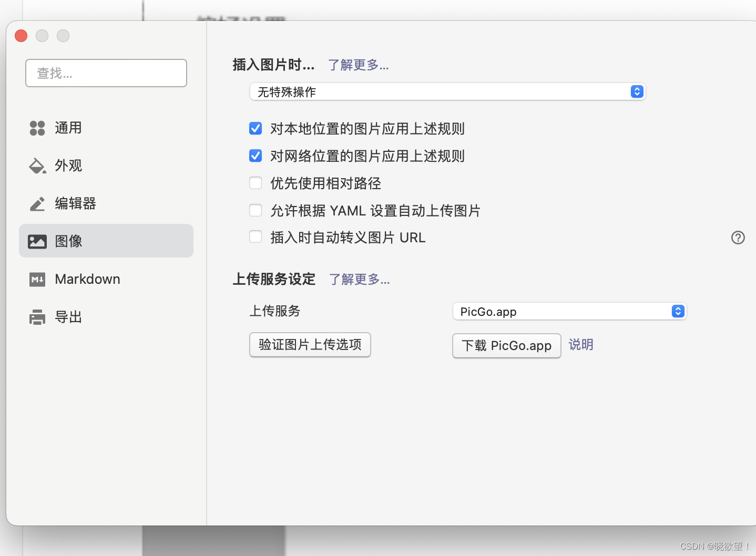Image resolution: width=756 pixels, height=556 pixels.
Task: Uncheck 对本地位置的图片应用上述规则
Action: pyautogui.click(x=256, y=128)
